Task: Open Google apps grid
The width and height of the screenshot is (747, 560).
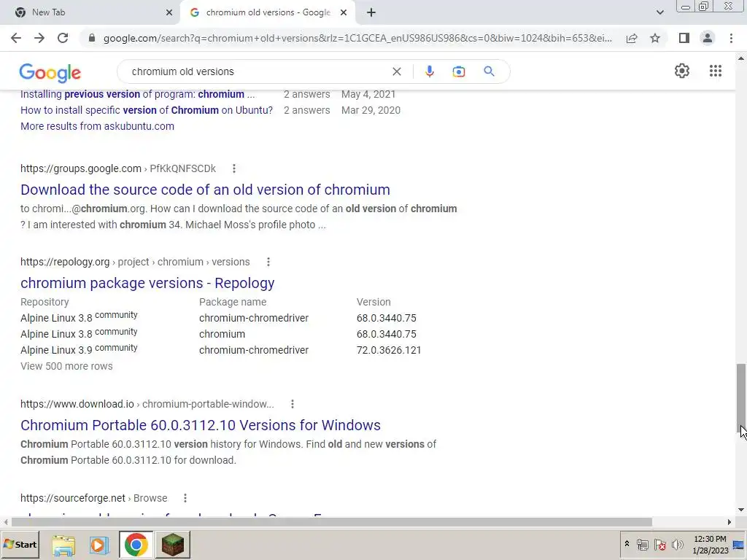Action: tap(716, 71)
